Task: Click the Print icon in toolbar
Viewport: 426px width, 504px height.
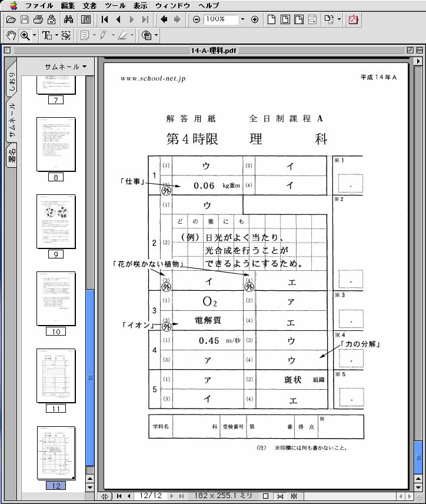Action: pos(38,19)
